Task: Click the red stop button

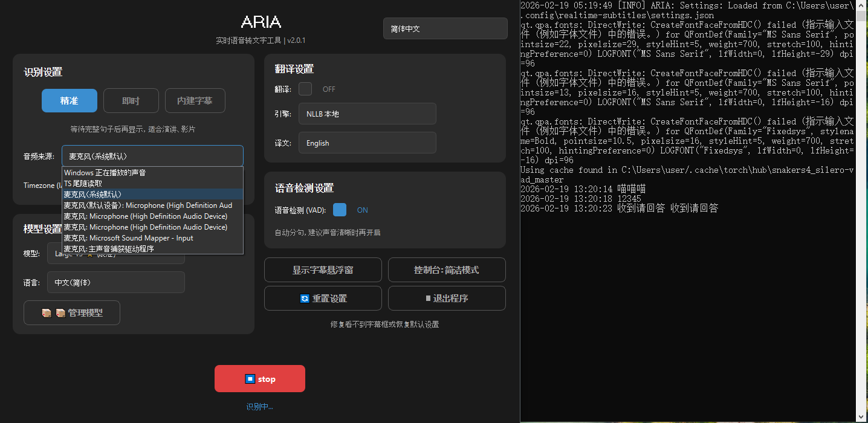Action: (x=260, y=379)
